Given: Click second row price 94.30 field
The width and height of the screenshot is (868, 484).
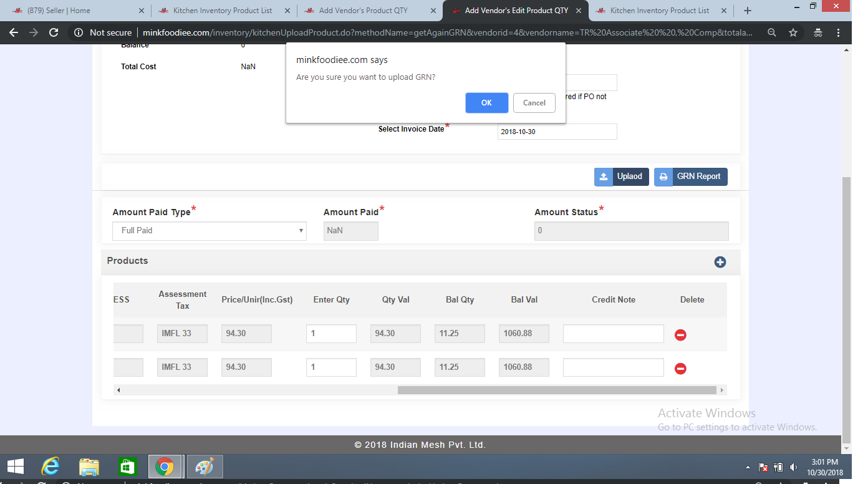Looking at the screenshot, I should click(246, 367).
